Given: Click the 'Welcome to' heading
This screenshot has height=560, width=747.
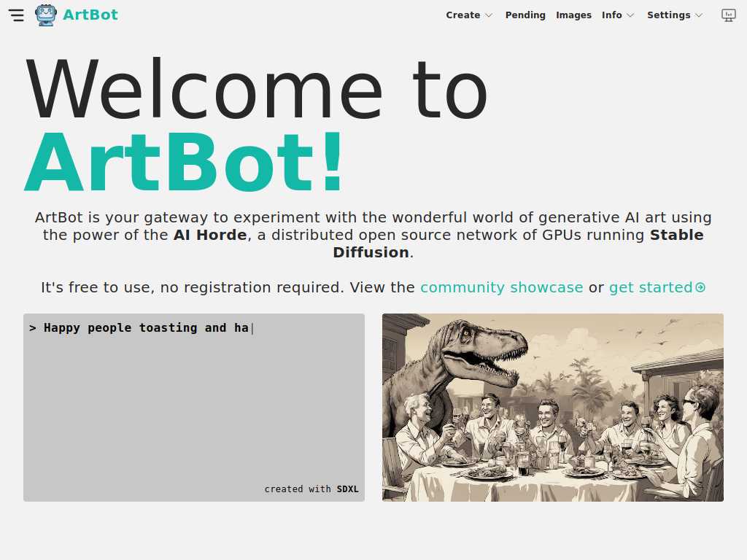Looking at the screenshot, I should [257, 88].
